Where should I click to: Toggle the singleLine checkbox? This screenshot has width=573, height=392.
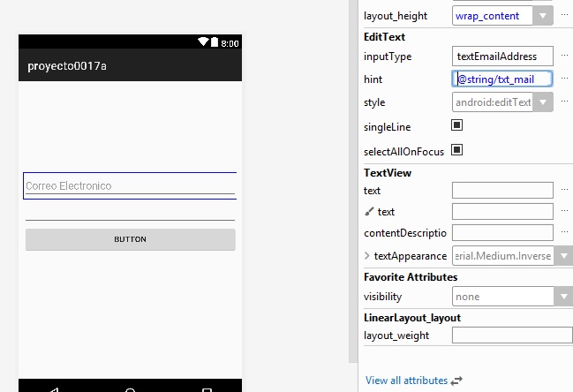click(x=457, y=125)
